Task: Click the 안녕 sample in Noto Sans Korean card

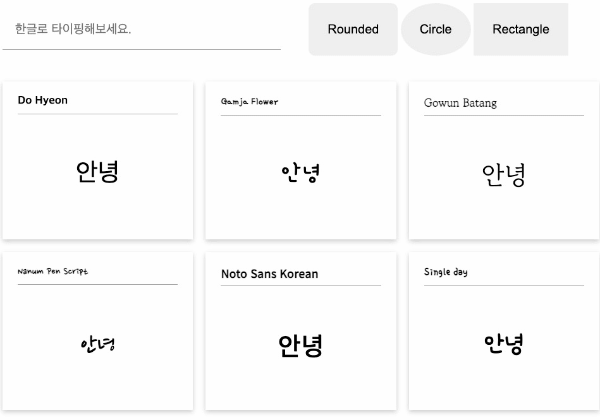Action: (x=300, y=346)
